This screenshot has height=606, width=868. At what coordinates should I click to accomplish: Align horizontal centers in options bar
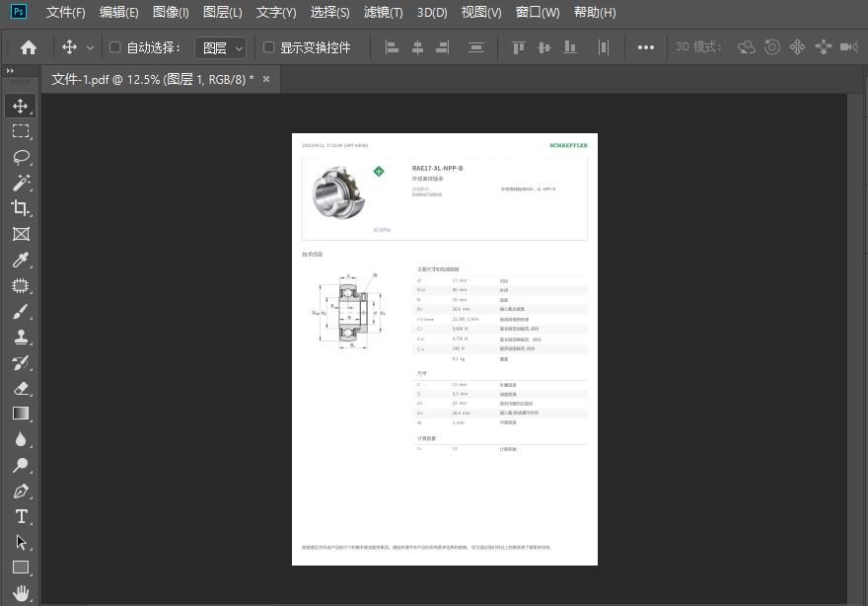coord(417,47)
